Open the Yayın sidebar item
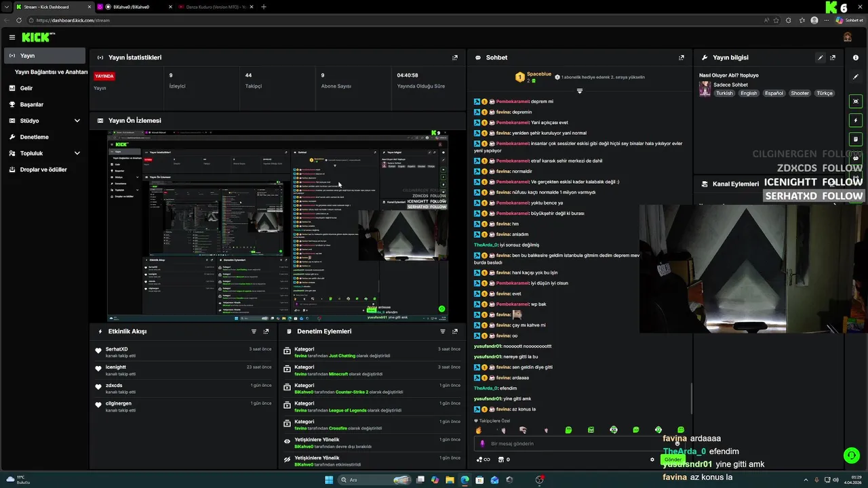The width and height of the screenshot is (868, 488). 45,56
